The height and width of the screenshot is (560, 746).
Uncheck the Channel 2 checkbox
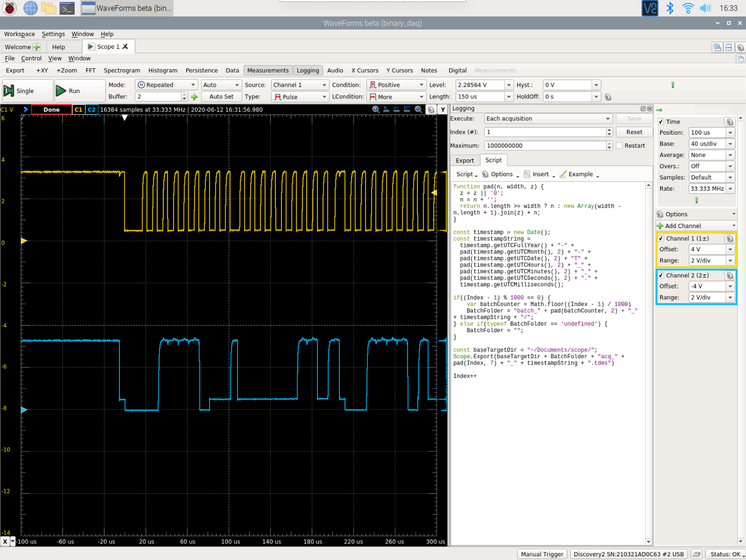(661, 275)
